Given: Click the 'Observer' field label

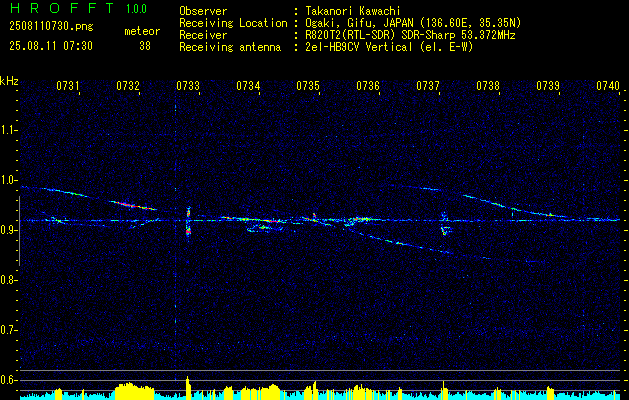Looking at the screenshot, I should [203, 11].
